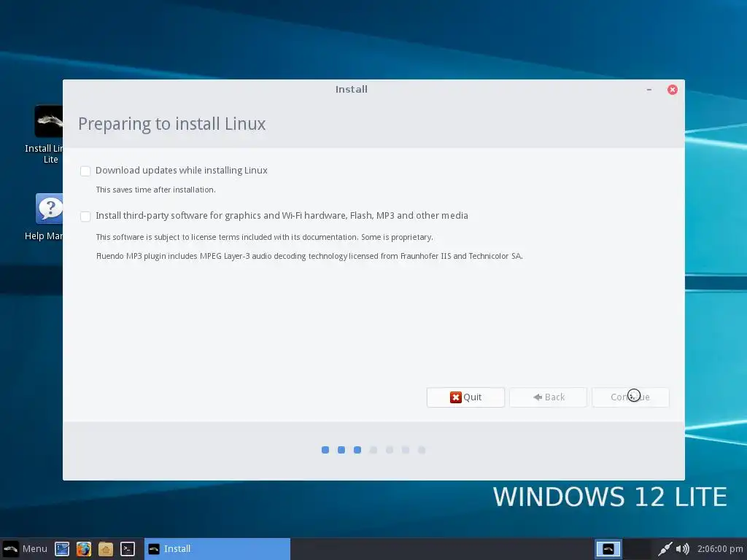Switch to the active workspace in the pager
Viewport: 747px width, 560px height.
click(608, 549)
